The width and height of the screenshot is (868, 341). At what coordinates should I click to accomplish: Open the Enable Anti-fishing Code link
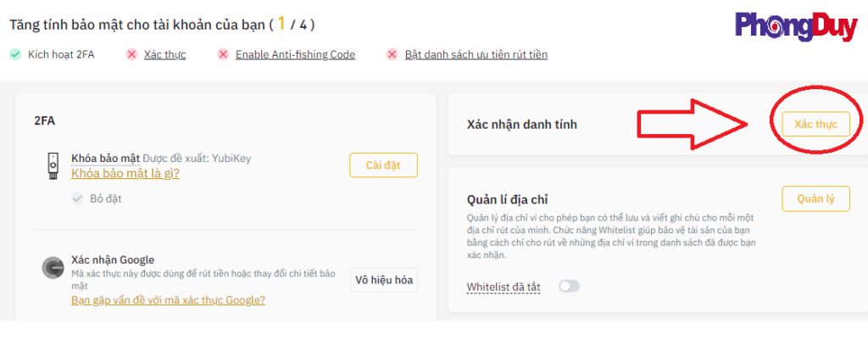click(295, 54)
